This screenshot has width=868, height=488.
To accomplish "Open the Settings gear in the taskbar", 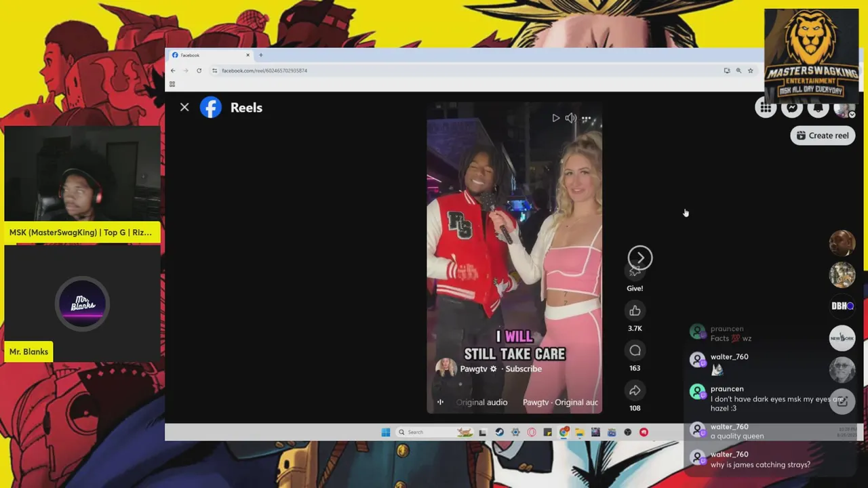I will (515, 432).
